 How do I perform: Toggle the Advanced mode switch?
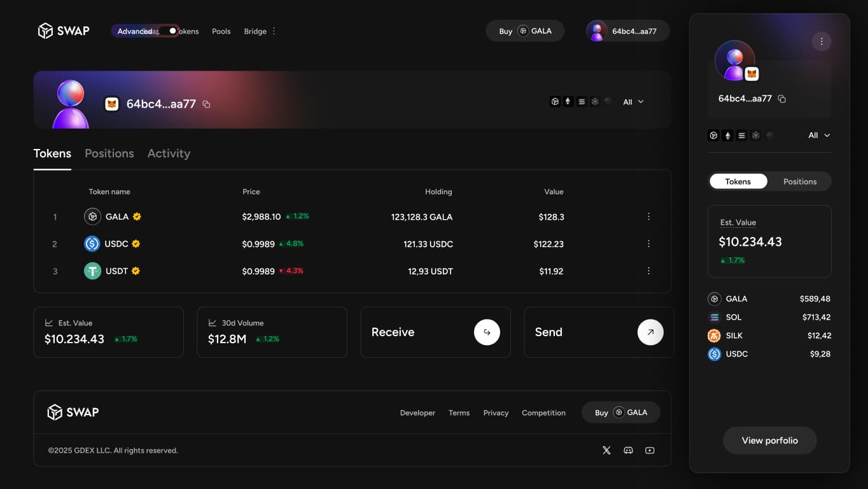(x=168, y=31)
